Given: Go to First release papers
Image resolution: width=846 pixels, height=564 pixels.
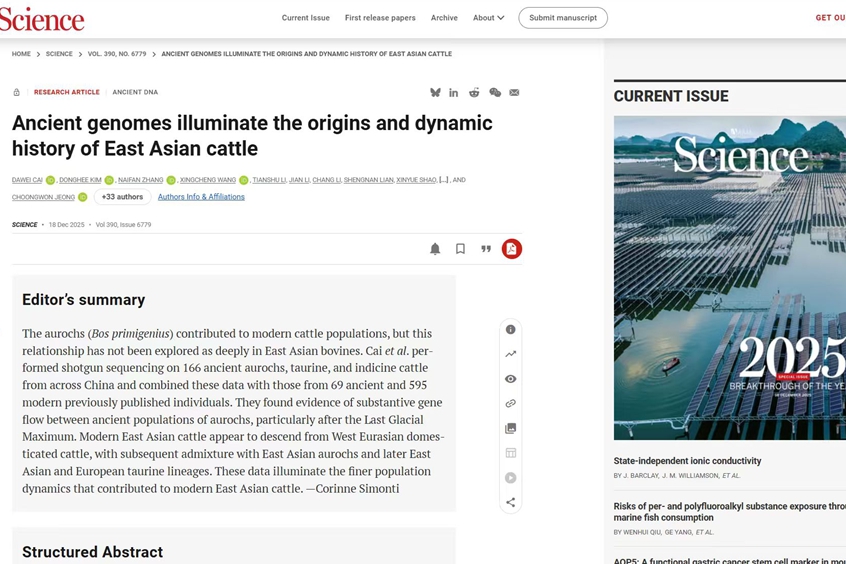Looking at the screenshot, I should coord(380,18).
